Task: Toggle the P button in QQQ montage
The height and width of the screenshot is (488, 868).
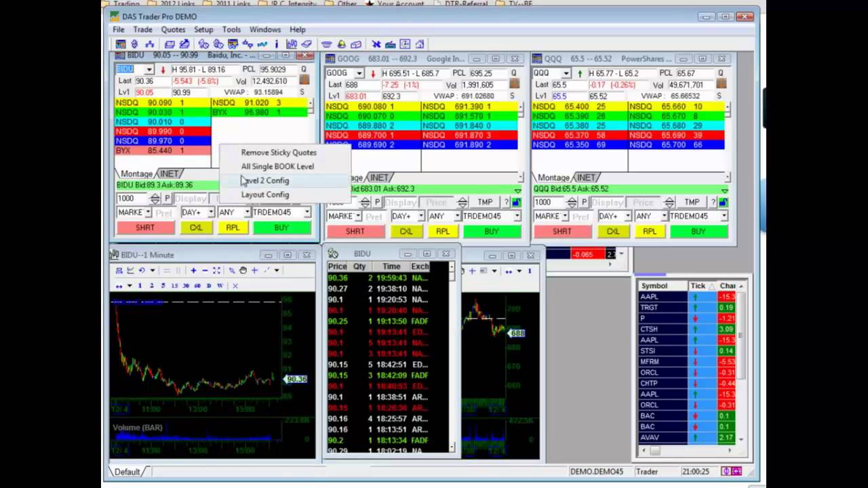Action: (584, 203)
